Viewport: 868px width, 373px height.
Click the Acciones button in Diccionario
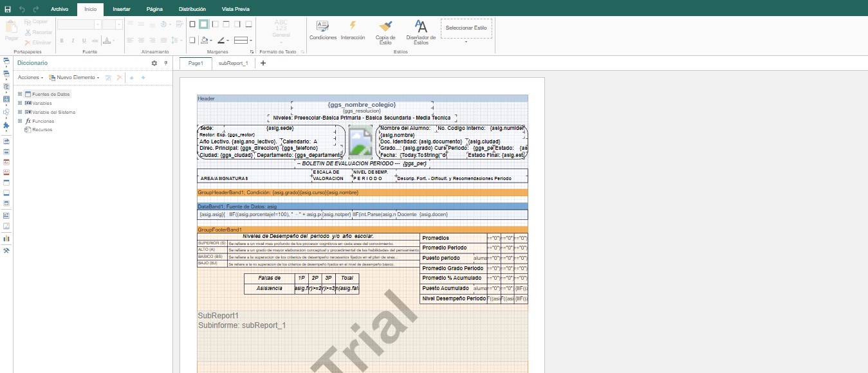tap(30, 77)
